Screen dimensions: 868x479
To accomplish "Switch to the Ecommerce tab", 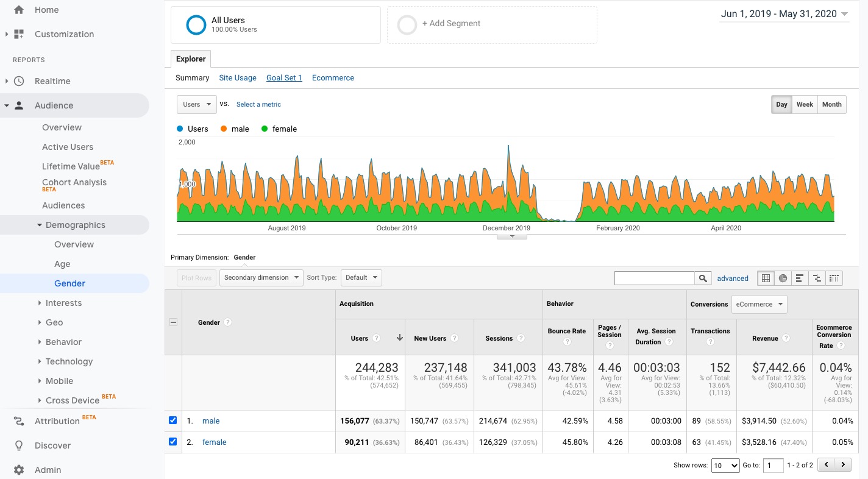I will 333,77.
